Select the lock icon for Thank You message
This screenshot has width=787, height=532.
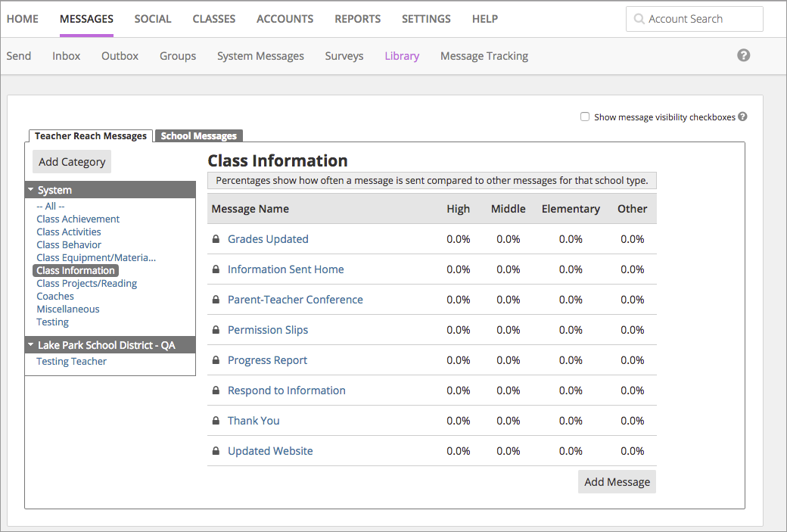pos(216,420)
